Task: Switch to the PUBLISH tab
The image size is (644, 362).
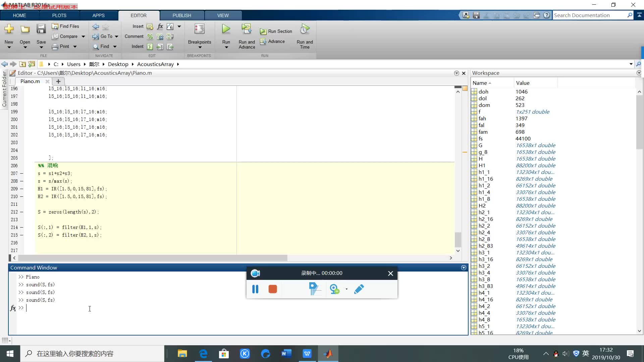Action: tap(182, 15)
